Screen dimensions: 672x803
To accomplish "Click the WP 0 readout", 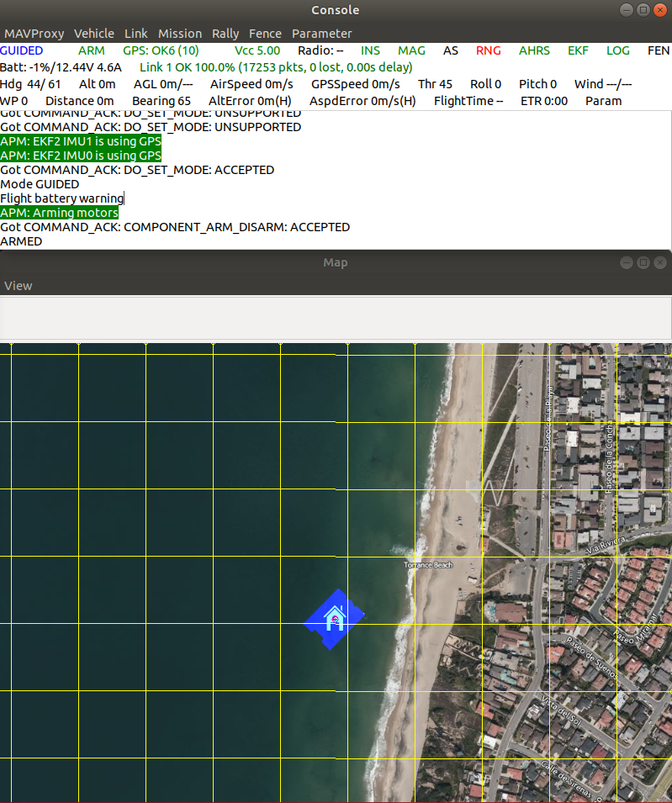I will [13, 102].
